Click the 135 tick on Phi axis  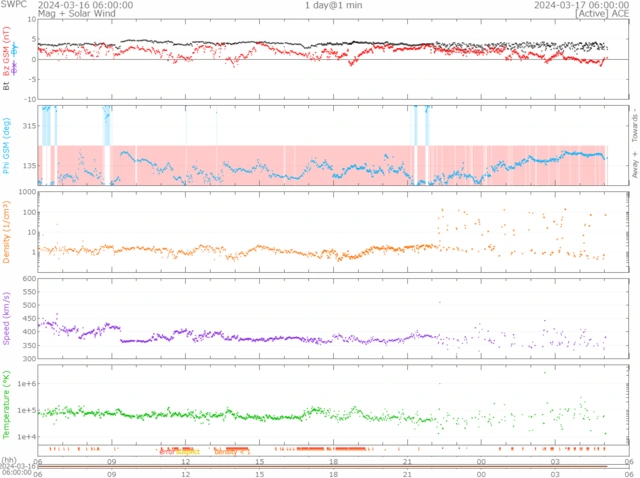[29, 165]
